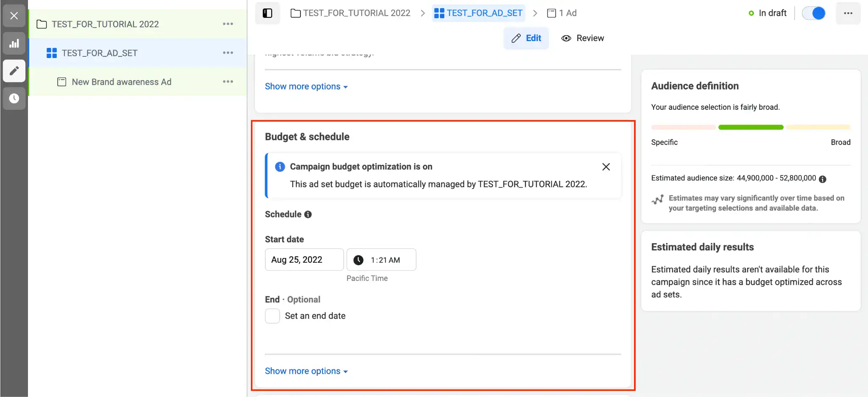
Task: Check the Set an end date checkbox
Action: 273,316
